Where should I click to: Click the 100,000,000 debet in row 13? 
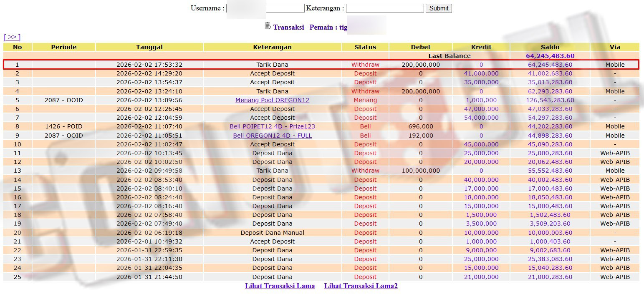pos(420,171)
